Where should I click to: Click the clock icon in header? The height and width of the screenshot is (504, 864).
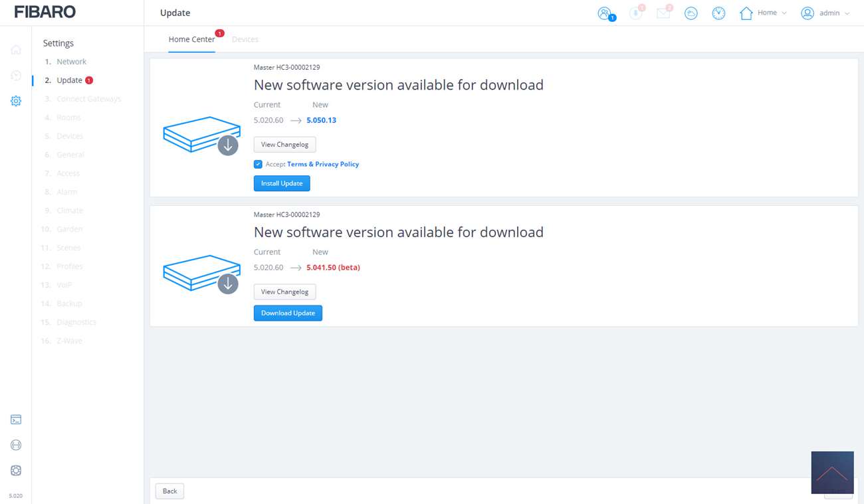(x=718, y=13)
